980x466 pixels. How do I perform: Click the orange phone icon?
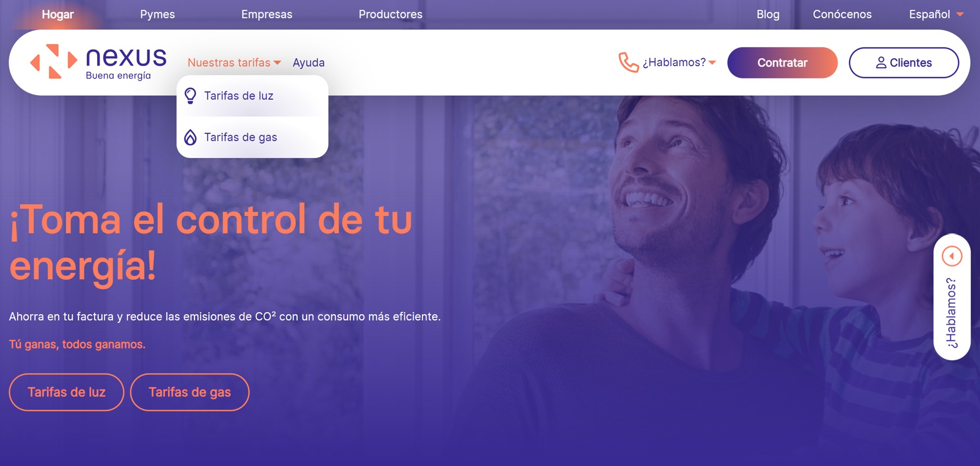628,62
